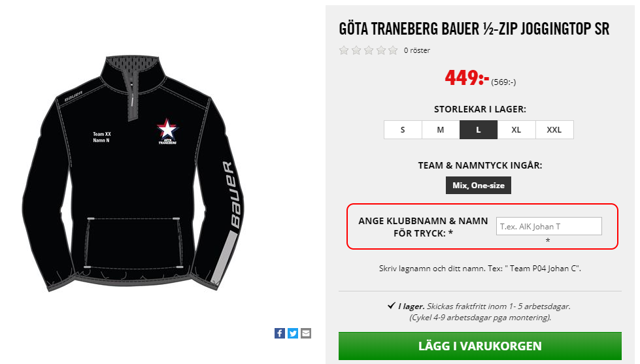640x364 pixels.
Task: Rate product five stars
Action: tap(393, 50)
